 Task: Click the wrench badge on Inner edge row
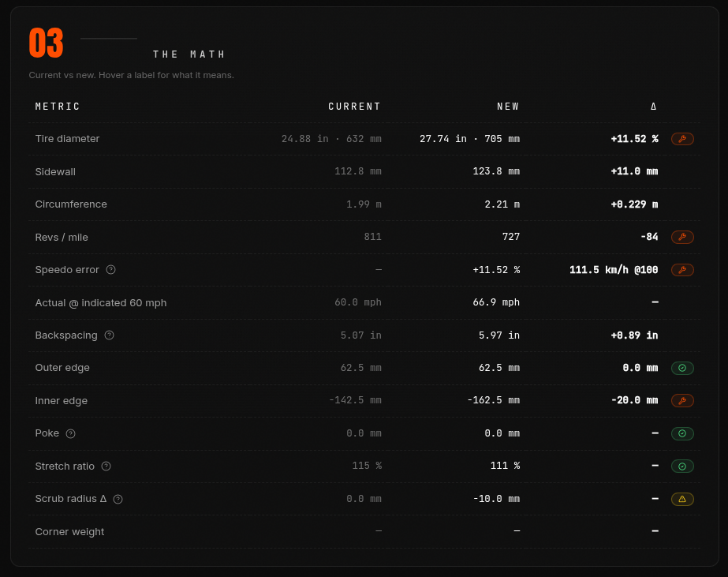pyautogui.click(x=682, y=400)
